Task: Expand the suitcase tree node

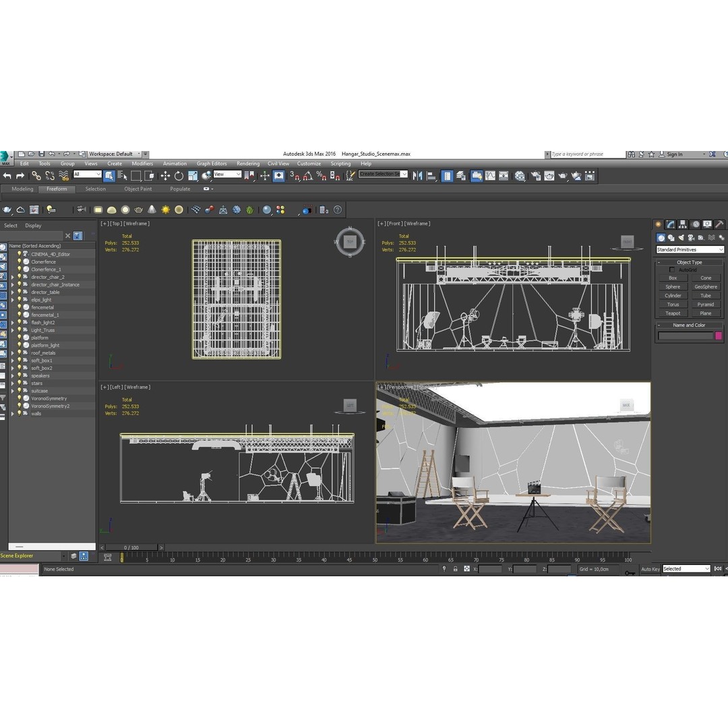Action: [x=13, y=391]
